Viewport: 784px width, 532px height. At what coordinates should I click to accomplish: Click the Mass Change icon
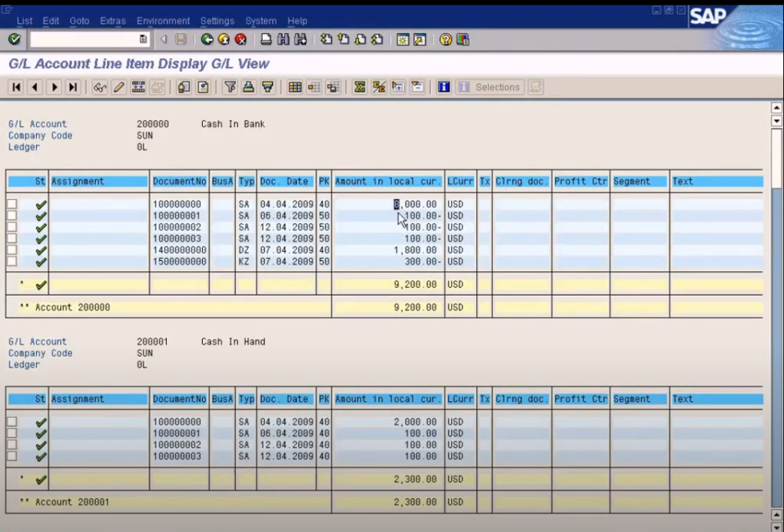[x=138, y=87]
